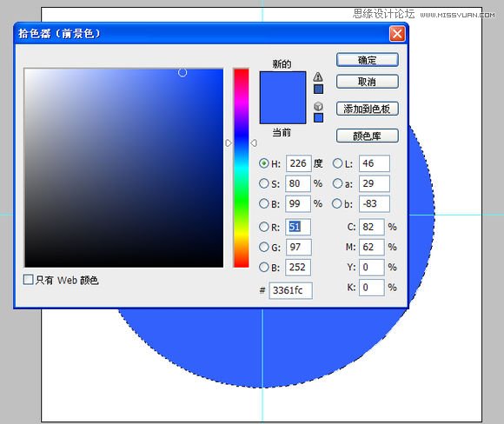
Task: Select the R red radio button
Action: point(264,227)
